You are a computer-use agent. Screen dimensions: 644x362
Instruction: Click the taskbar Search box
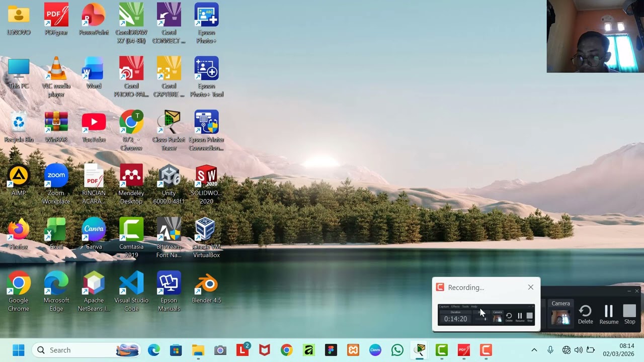pyautogui.click(x=87, y=350)
